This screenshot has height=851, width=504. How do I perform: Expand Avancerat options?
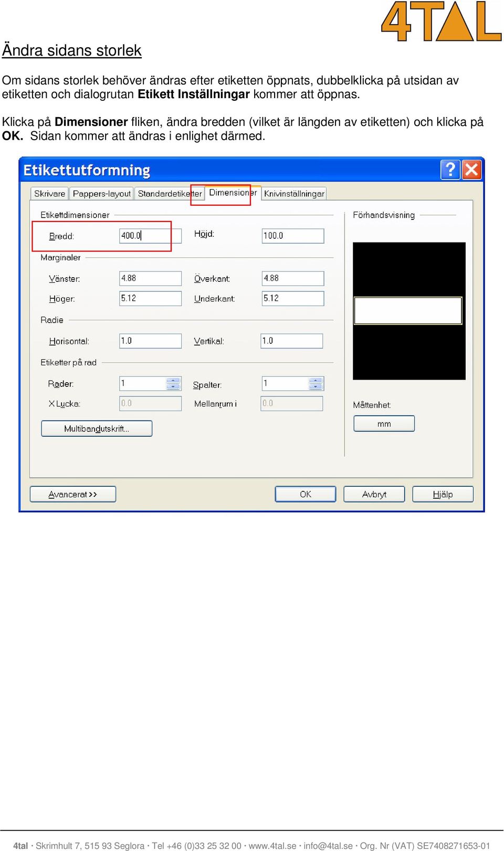pyautogui.click(x=73, y=494)
